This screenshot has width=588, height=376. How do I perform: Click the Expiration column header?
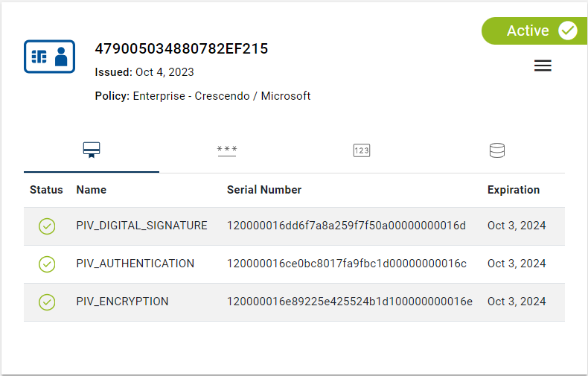coord(514,190)
